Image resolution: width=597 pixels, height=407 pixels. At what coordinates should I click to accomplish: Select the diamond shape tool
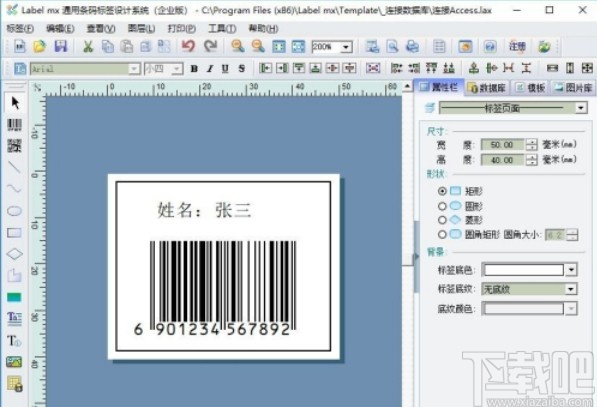click(x=14, y=254)
